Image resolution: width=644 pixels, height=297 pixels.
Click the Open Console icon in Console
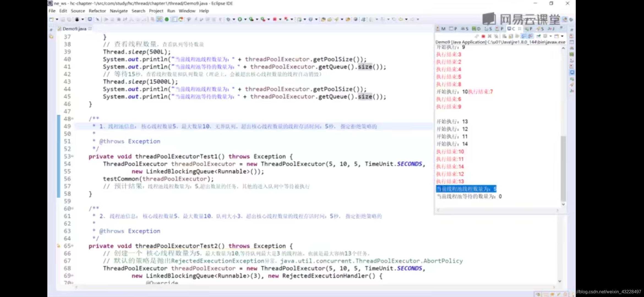pos(556,36)
